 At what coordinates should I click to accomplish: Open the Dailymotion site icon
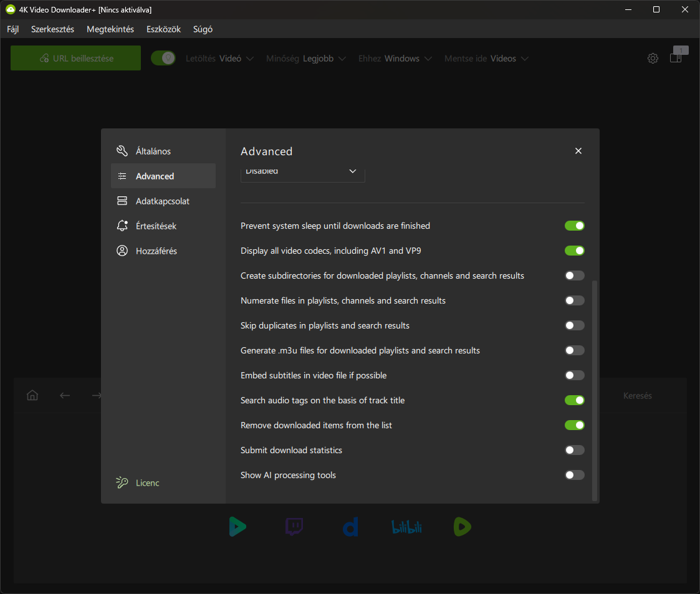[350, 527]
